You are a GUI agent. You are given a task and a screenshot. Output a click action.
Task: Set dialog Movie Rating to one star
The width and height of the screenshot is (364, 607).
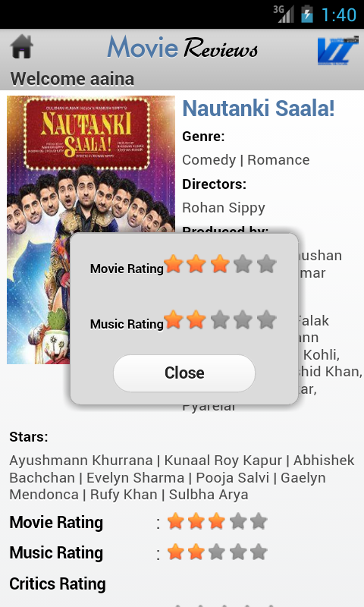click(x=174, y=264)
